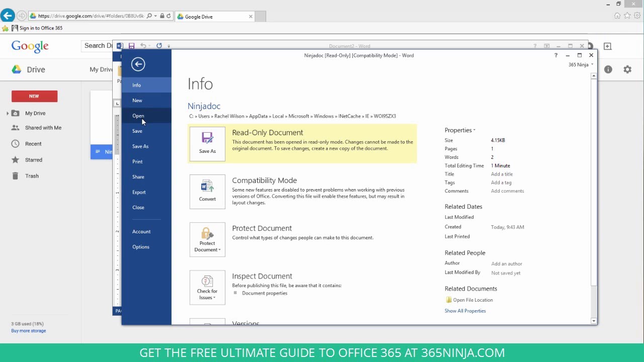Click the Word help question mark icon
The width and height of the screenshot is (644, 362).
[x=555, y=55]
